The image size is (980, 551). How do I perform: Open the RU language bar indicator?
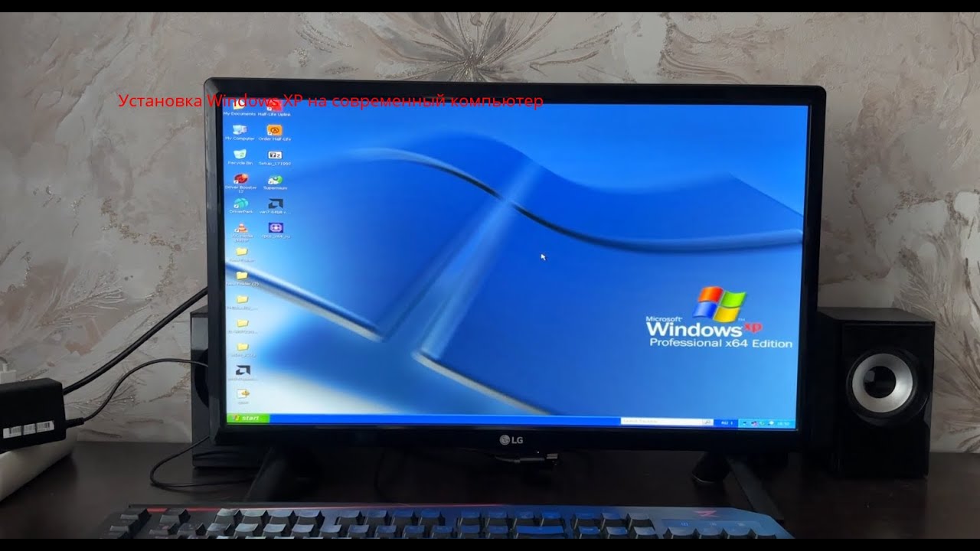pos(726,422)
